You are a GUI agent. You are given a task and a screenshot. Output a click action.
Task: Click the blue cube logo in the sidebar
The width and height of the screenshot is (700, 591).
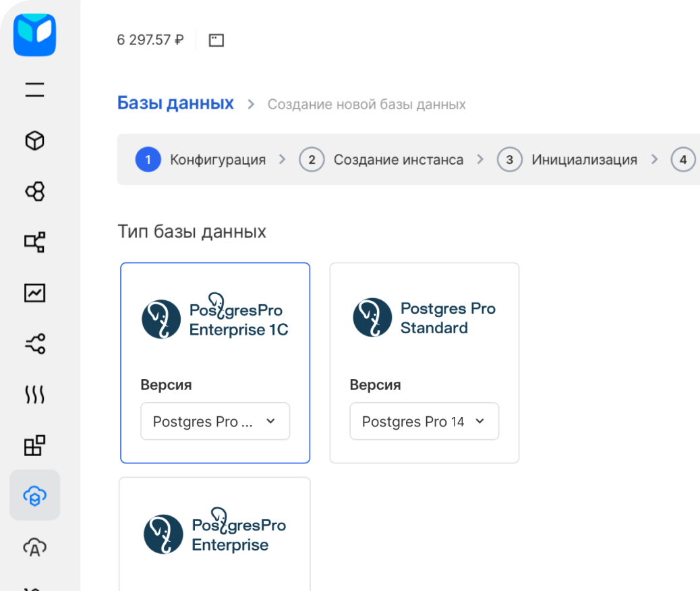[35, 35]
